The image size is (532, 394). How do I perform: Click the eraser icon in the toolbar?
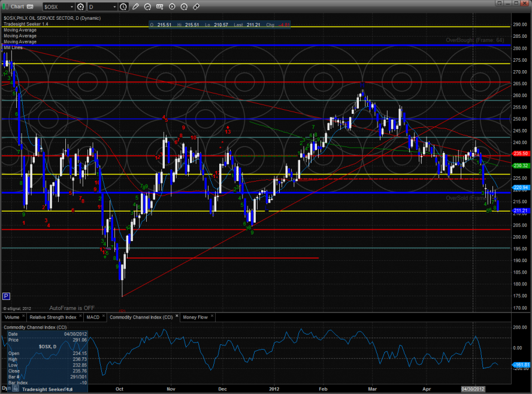[196, 7]
